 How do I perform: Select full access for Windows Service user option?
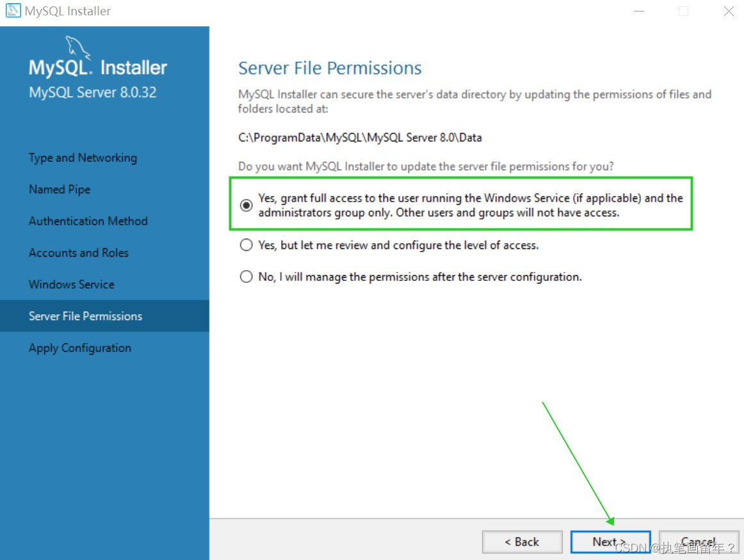(x=246, y=205)
